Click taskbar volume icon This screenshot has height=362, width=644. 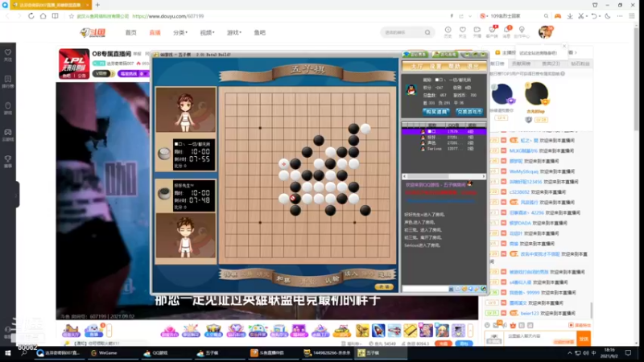[585, 353]
